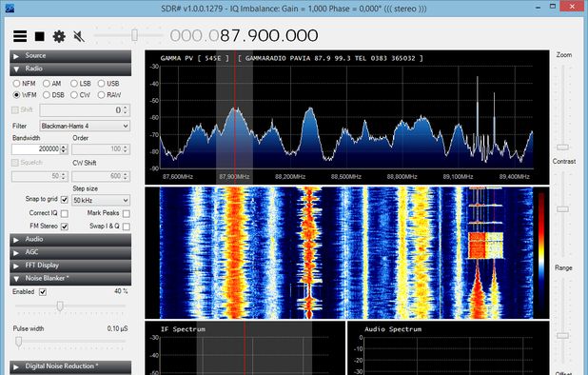Click the 89,100MHz label on spectrum
Viewport: 588px width, 375px height.
(458, 177)
